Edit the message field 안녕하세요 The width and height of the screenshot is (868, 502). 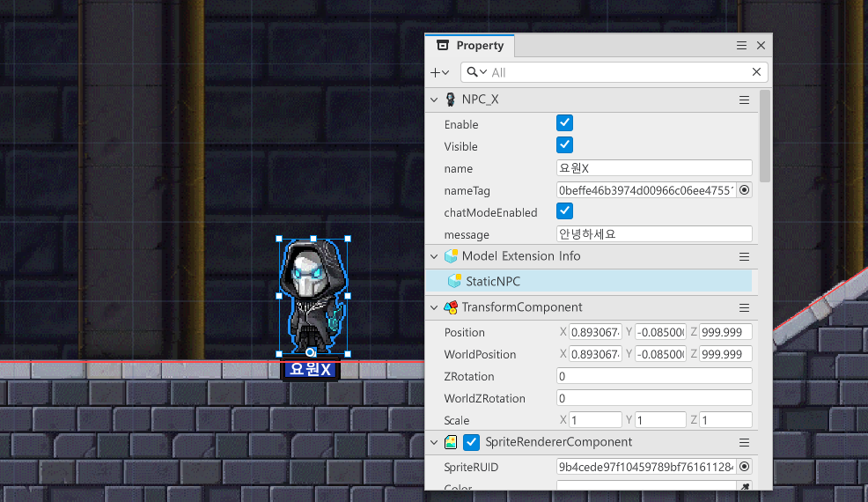654,233
